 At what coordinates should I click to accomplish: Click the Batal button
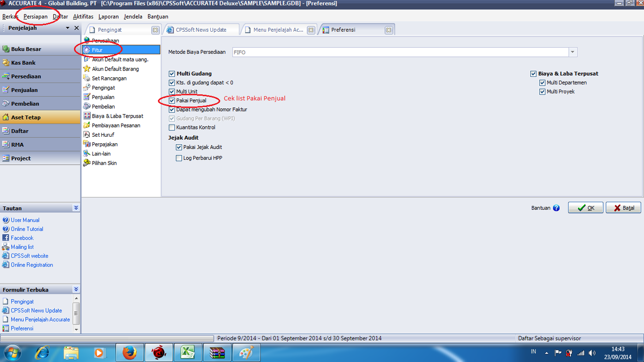[x=623, y=208]
